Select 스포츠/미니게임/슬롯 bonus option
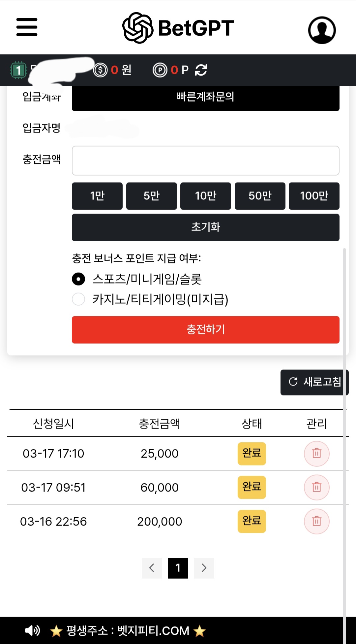This screenshot has height=644, width=356. pos(78,279)
